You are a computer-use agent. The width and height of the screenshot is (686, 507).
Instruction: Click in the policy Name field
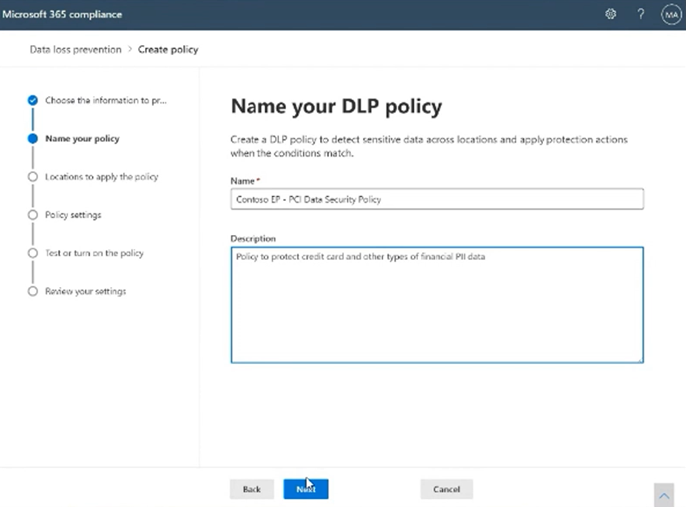[437, 199]
